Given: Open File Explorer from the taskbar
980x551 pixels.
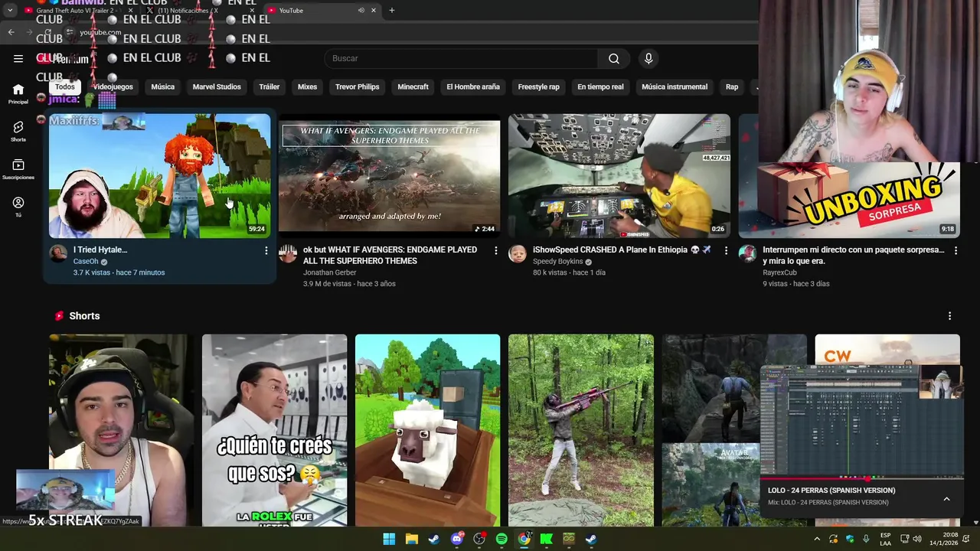Looking at the screenshot, I should pyautogui.click(x=411, y=539).
